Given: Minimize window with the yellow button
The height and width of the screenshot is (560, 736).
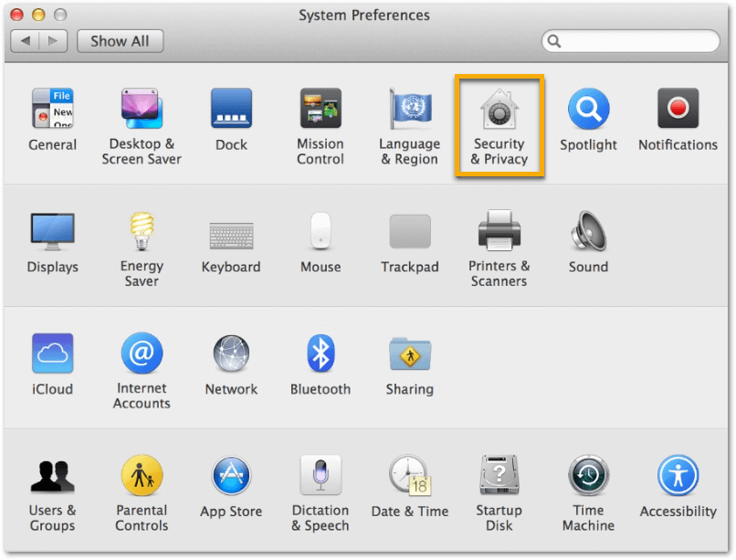Looking at the screenshot, I should coord(38,15).
